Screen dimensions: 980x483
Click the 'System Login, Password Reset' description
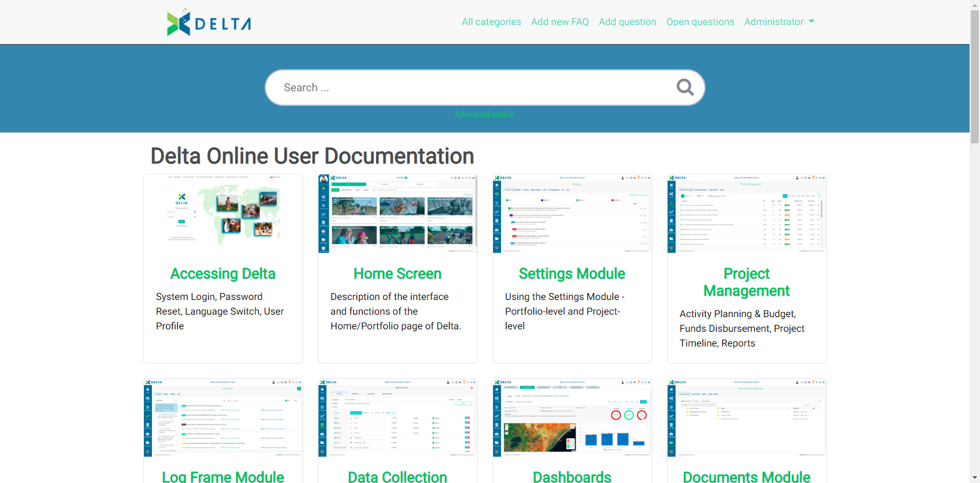[220, 311]
